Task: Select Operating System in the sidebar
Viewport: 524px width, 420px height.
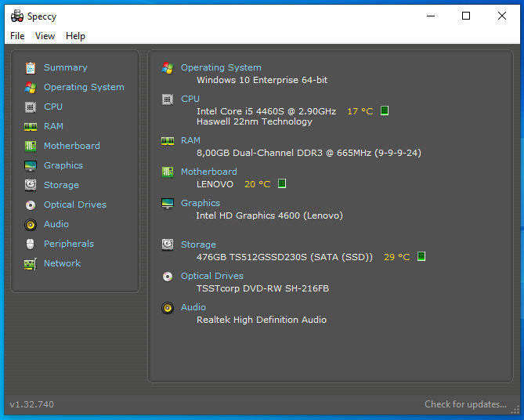Action: pos(84,87)
